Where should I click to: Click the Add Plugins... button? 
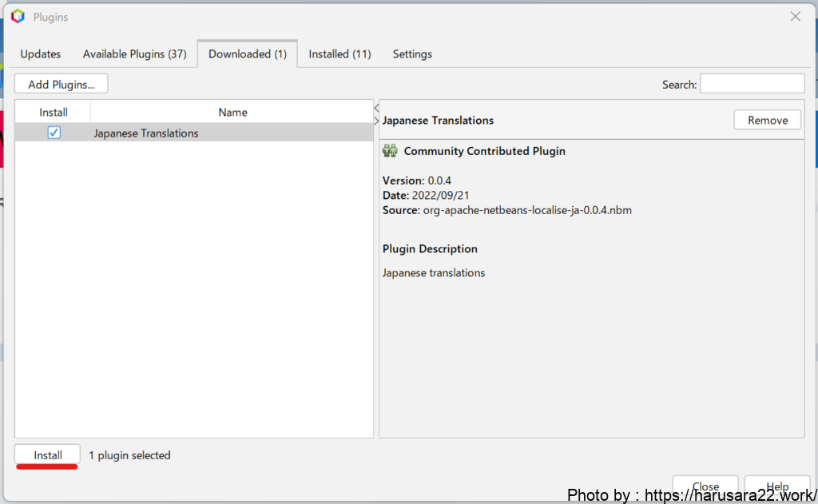pos(61,84)
